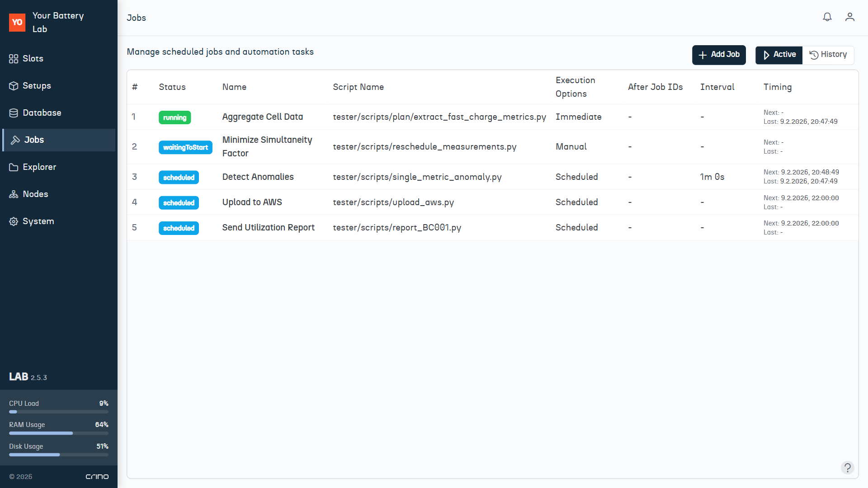Viewport: 868px width, 488px height.
Task: Go to the Database menu entry
Action: [x=42, y=113]
